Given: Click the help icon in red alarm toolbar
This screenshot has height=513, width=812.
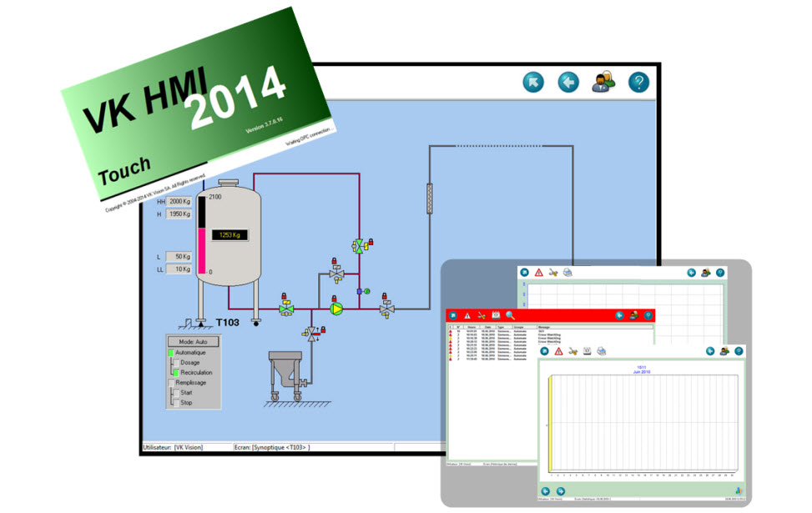Looking at the screenshot, I should (648, 315).
